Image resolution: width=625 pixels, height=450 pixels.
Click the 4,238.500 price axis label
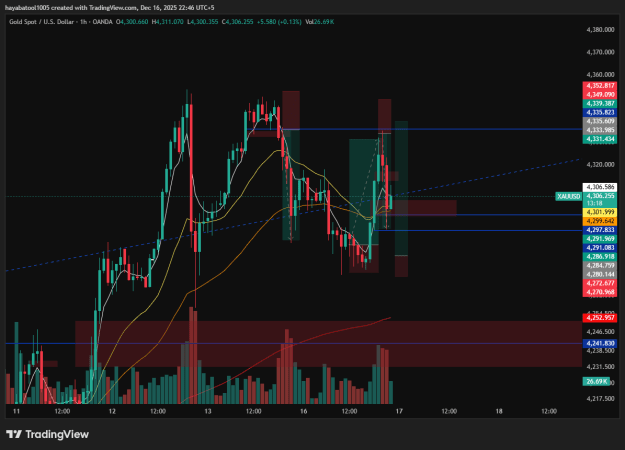tap(600, 350)
